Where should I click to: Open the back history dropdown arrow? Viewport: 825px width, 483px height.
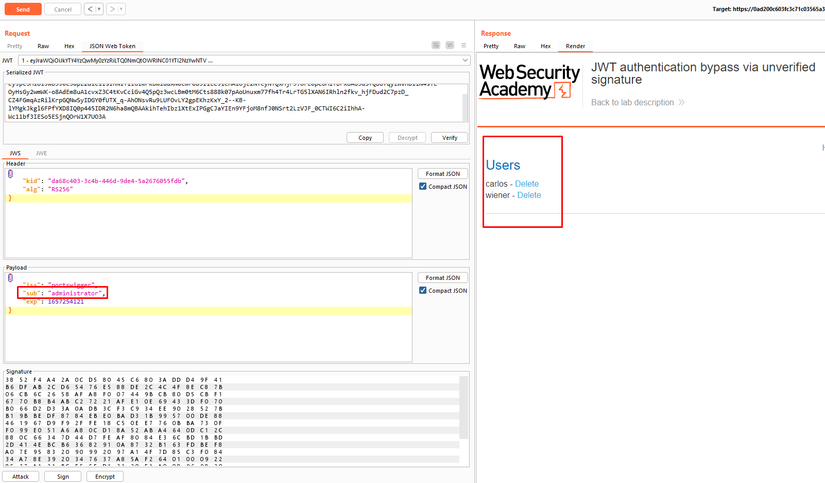point(99,9)
